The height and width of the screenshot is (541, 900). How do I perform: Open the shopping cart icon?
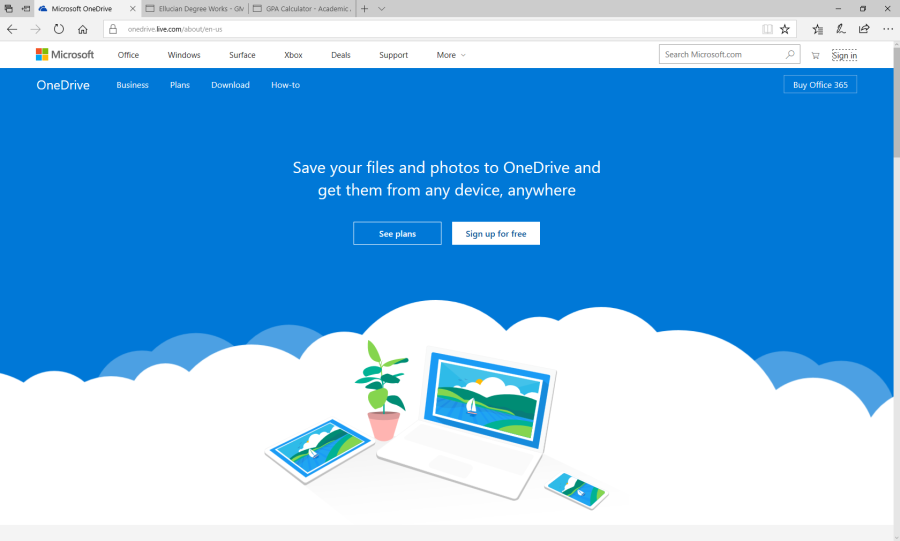815,56
